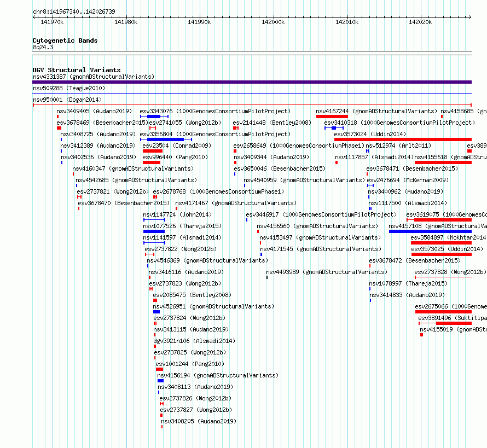Click the nsv3402536 (Audano2019) label
The height and width of the screenshot is (448, 487).
[x=98, y=157]
